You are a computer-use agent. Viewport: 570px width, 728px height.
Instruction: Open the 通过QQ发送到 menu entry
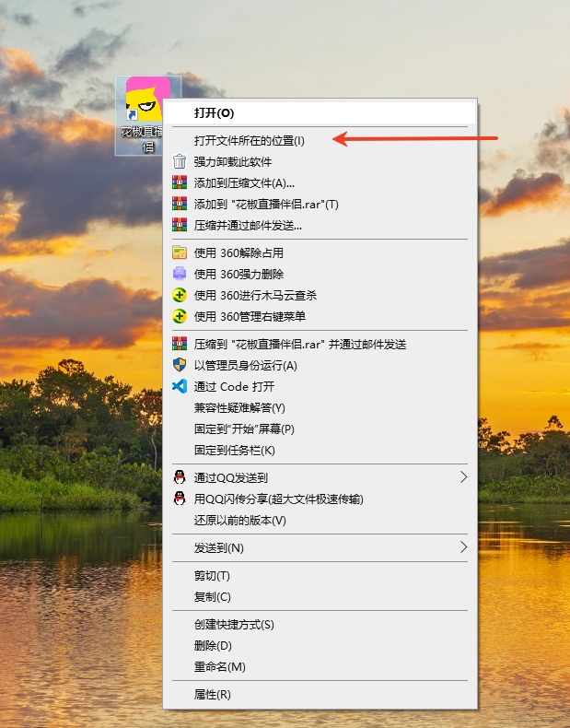tap(320, 477)
